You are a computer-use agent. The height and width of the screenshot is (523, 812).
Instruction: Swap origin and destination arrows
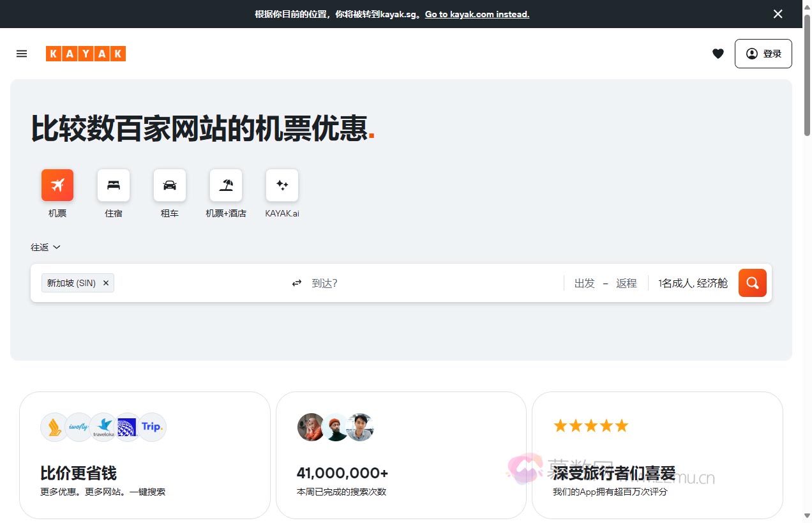[297, 283]
